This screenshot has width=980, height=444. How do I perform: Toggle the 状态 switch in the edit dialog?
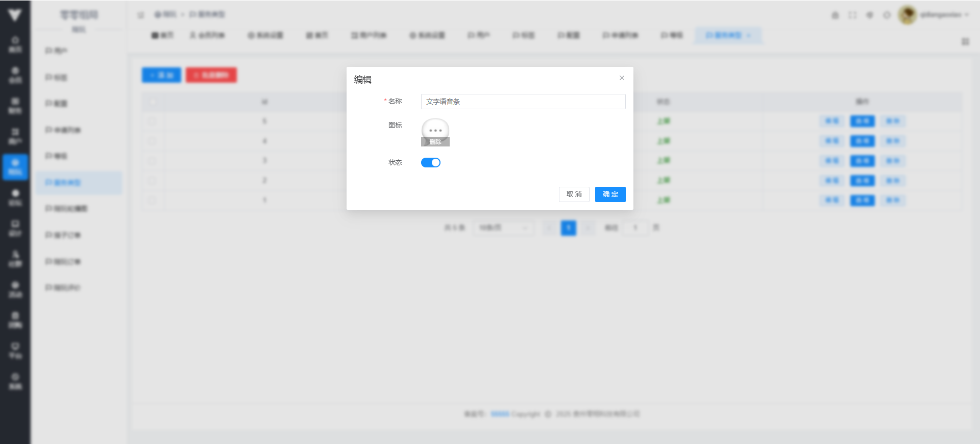(x=430, y=162)
